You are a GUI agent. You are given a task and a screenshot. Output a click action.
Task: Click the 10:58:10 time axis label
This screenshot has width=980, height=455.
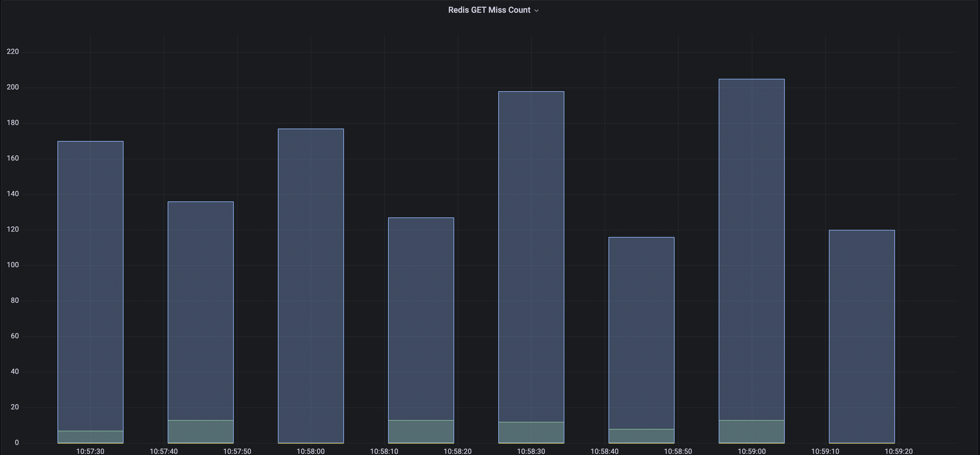coord(384,451)
